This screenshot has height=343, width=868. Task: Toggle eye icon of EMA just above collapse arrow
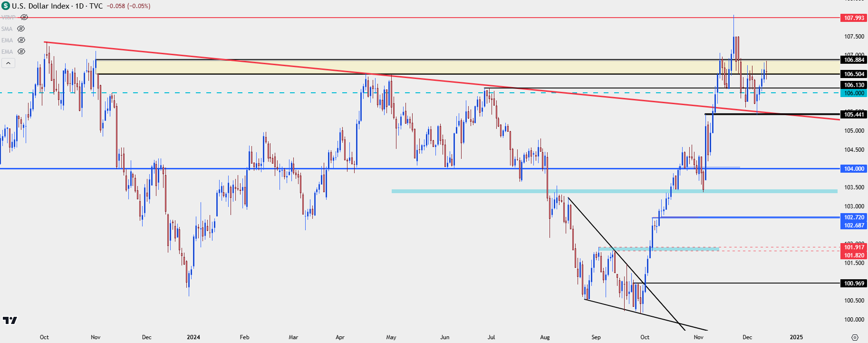coord(21,51)
